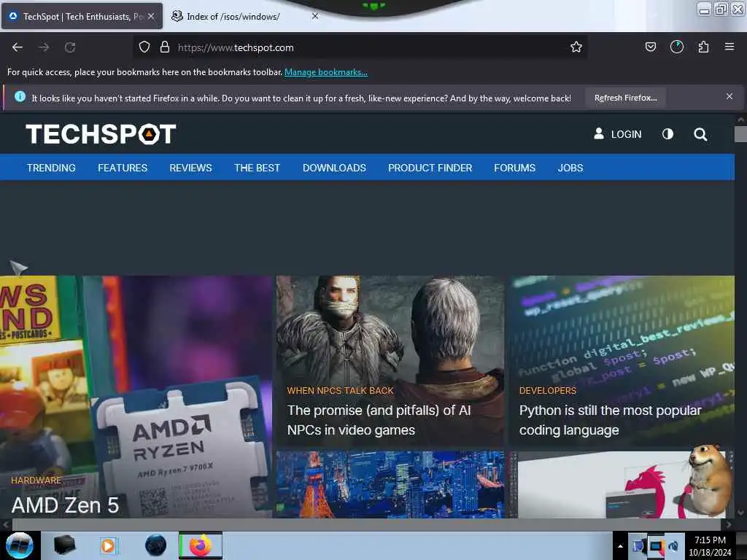Open the dark globe taskbar icon
Viewport: 747px width, 560px height.
(x=155, y=545)
